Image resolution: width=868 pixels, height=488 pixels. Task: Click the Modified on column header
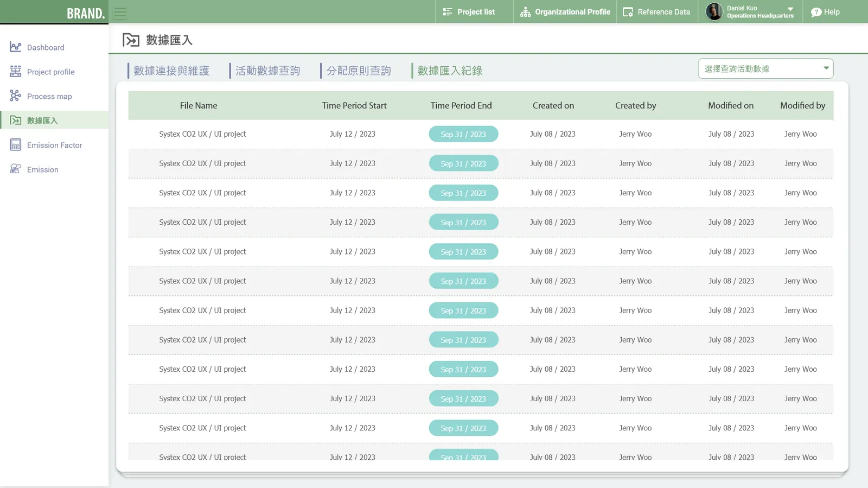(x=731, y=105)
